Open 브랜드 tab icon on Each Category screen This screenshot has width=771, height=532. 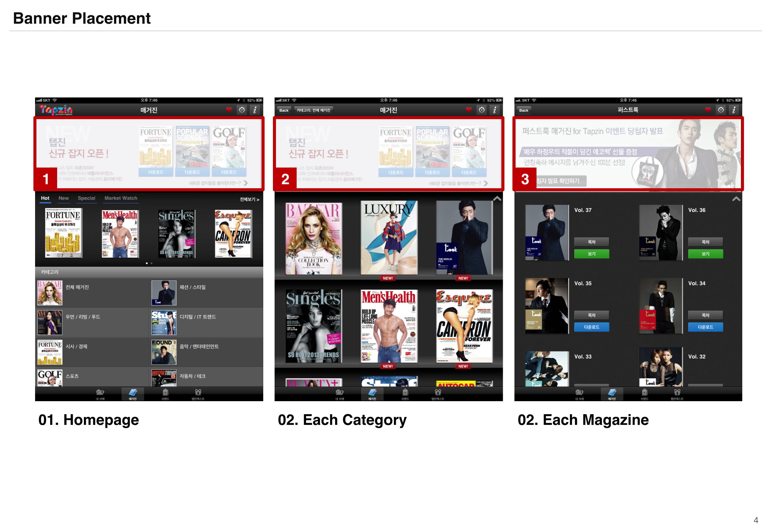point(405,394)
